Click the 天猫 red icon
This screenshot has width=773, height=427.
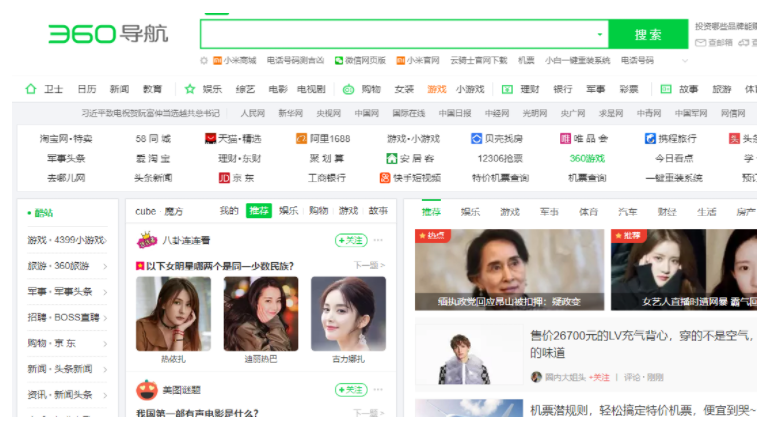coord(211,139)
